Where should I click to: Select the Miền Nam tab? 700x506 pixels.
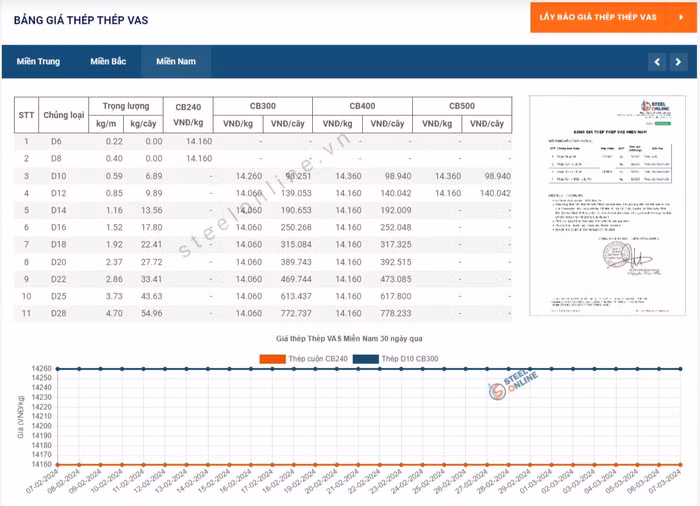175,62
